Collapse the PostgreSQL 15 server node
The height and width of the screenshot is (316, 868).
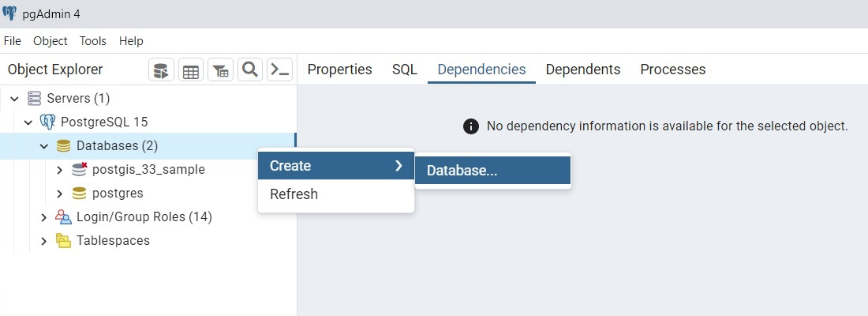28,122
